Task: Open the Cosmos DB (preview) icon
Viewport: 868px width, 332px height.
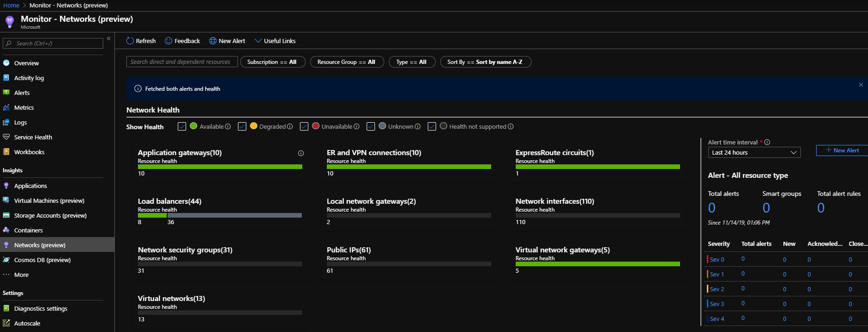Action: (x=6, y=260)
